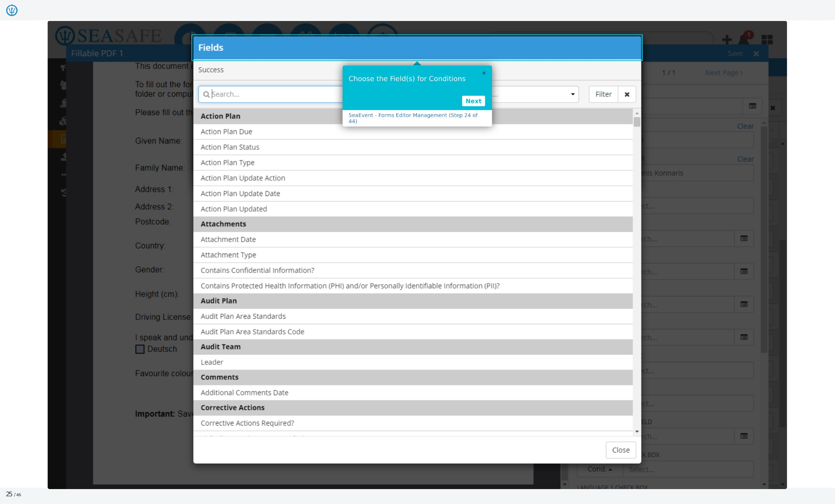835x504 pixels.
Task: Click the SeaEvent Forms Editor Management step label
Action: pos(413,118)
